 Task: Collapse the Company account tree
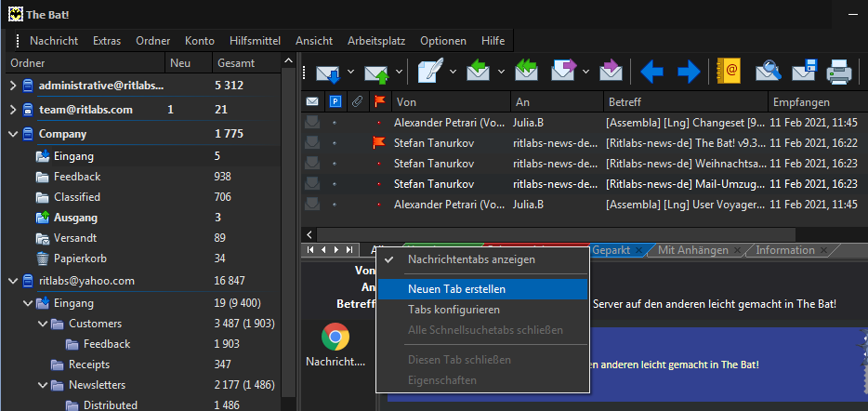13,134
